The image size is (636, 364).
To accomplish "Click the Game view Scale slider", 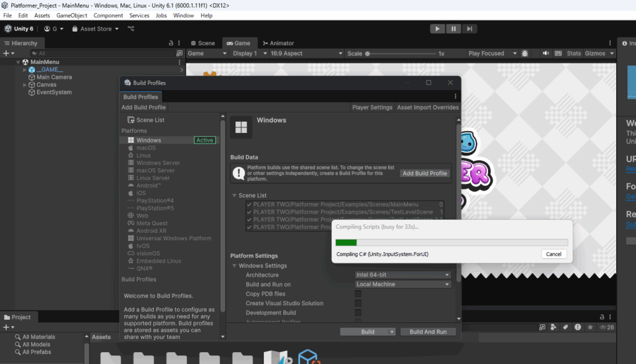I will 401,53.
